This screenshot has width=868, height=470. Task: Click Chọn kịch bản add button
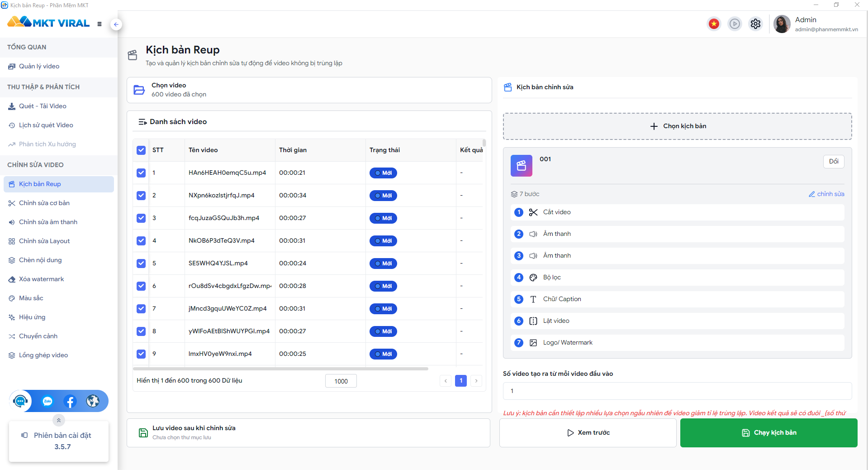pos(678,126)
